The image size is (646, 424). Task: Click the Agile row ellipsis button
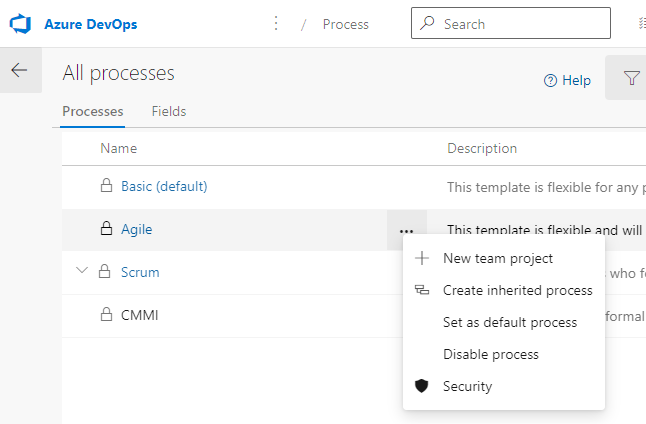click(407, 230)
